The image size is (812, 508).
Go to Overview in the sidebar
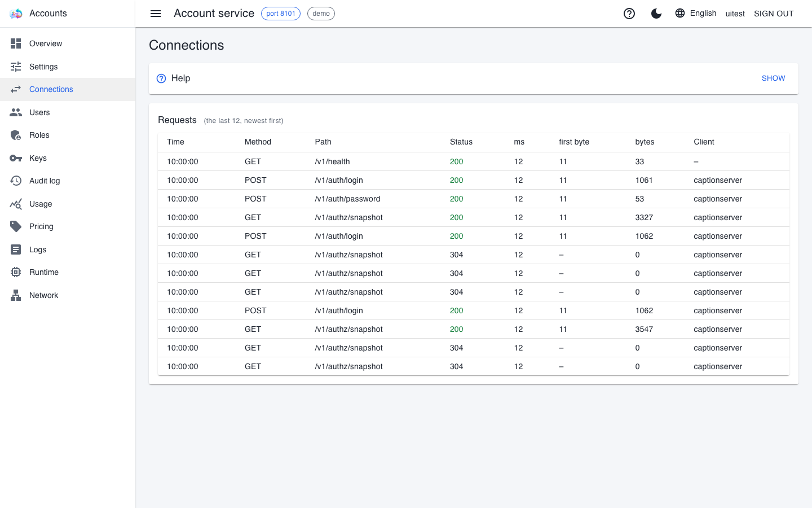68,43
